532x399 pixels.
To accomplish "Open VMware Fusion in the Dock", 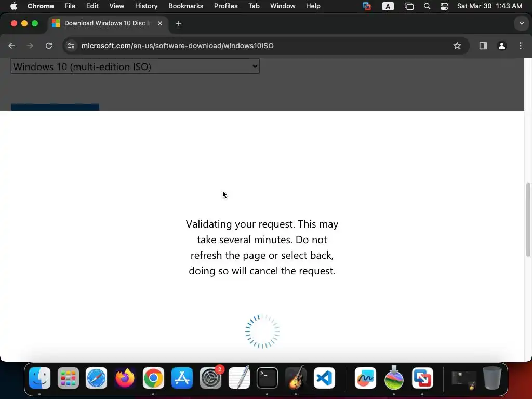I will (x=422, y=378).
